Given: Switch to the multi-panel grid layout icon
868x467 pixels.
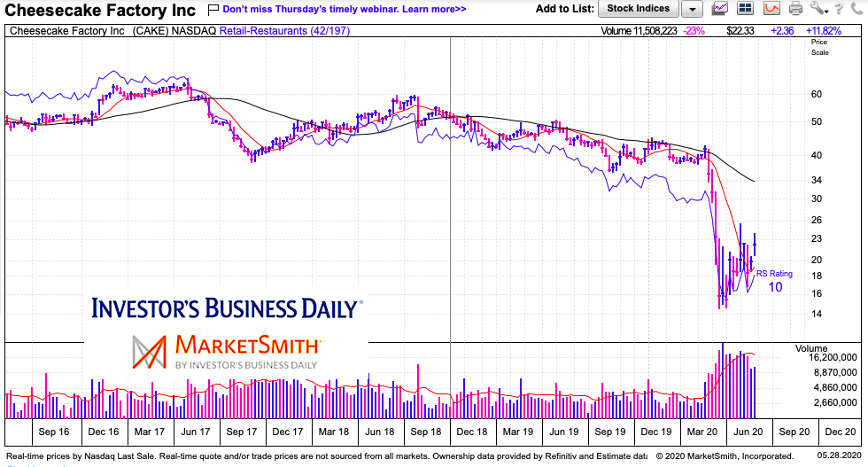Looking at the screenshot, I should coord(746,8).
